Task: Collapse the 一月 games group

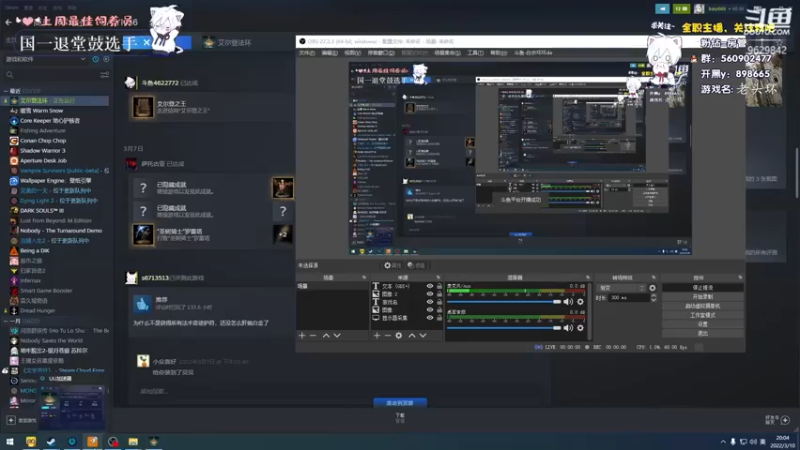Action: pos(6,321)
